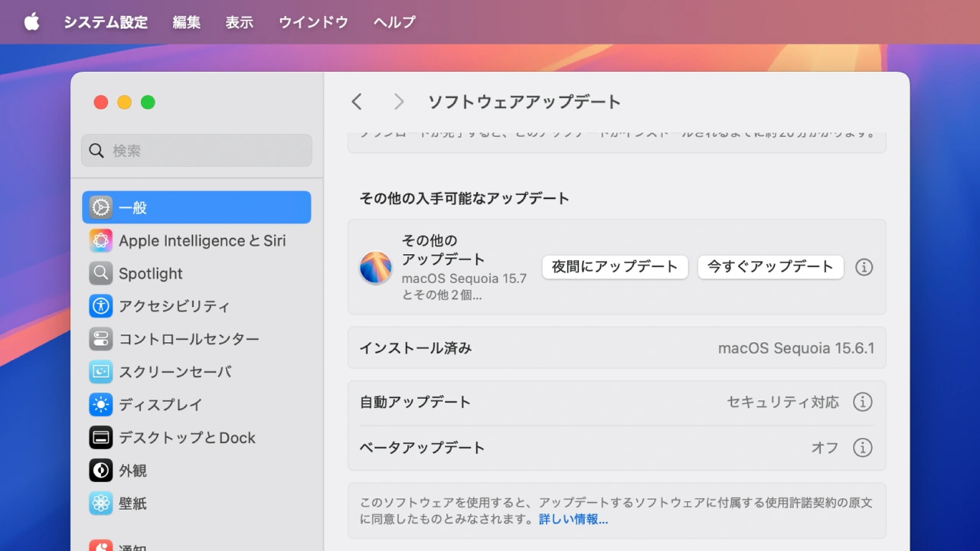Open info for 自動アップデート security setting

point(863,401)
